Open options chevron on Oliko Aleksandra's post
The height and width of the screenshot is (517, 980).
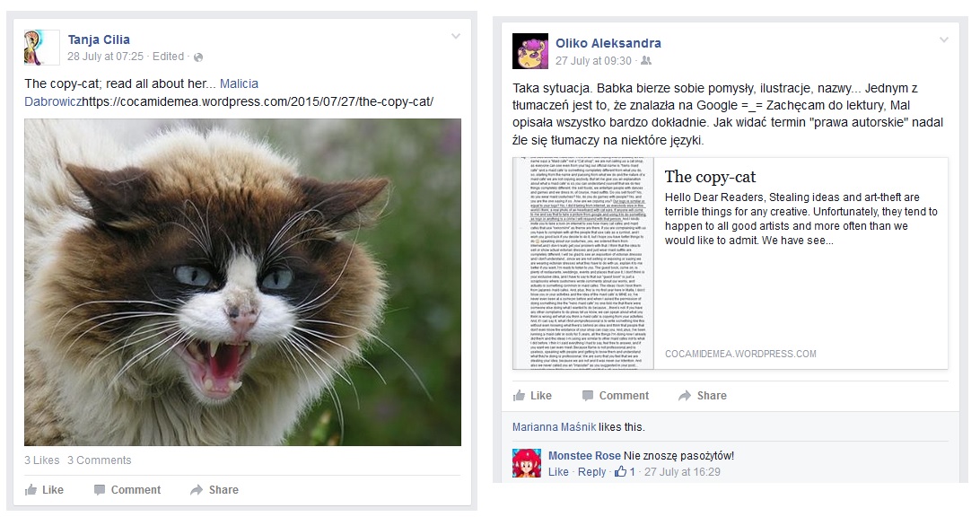(944, 40)
